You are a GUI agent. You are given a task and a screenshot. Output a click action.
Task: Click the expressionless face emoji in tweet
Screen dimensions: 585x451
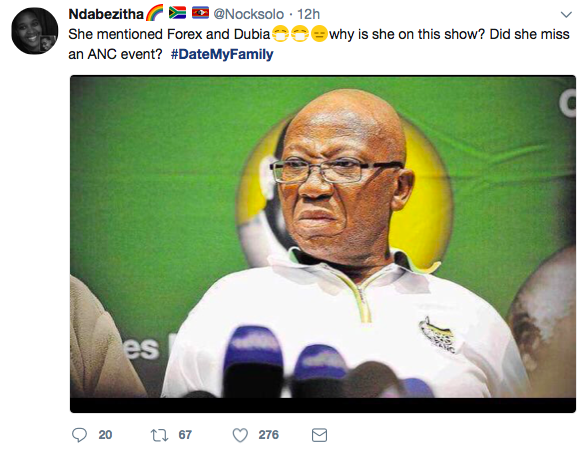click(319, 34)
